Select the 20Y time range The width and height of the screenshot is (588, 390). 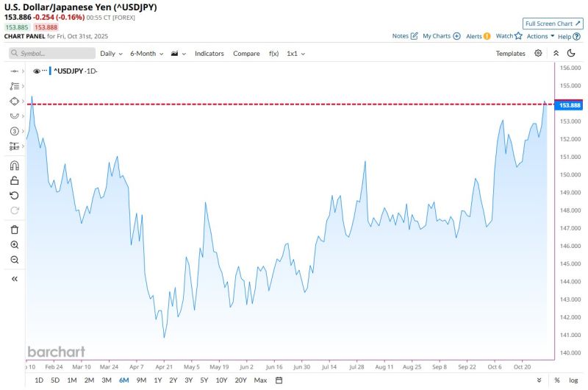(241, 380)
